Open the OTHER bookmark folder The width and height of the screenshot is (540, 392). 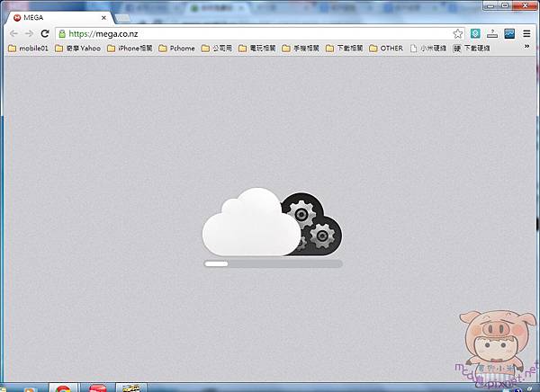[x=386, y=49]
